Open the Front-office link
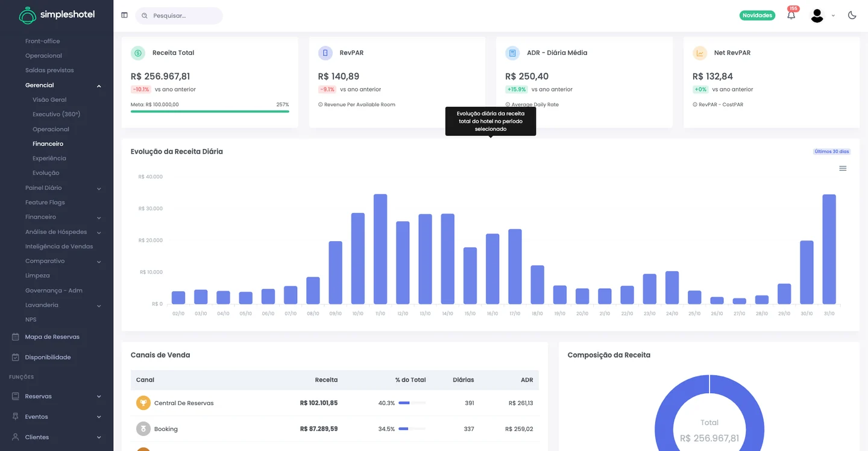Screen dimensions: 868x451 pyautogui.click(x=43, y=42)
